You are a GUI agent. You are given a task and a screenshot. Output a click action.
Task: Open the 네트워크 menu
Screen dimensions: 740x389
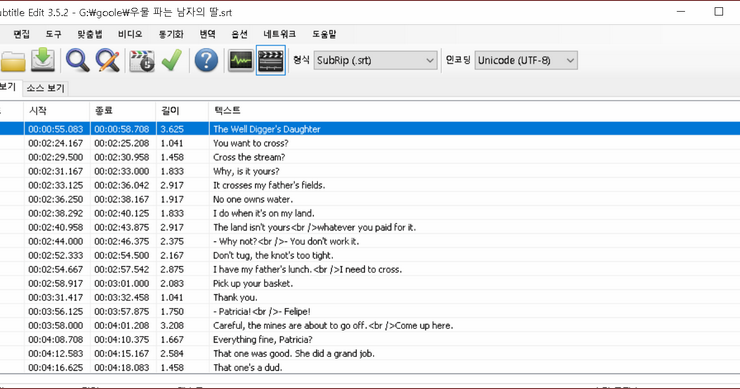pyautogui.click(x=279, y=34)
